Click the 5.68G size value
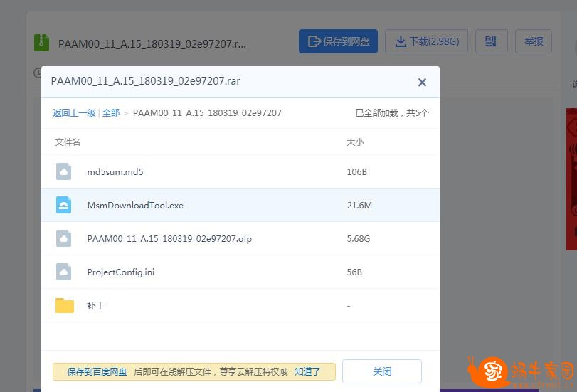Screen dimensions: 577x392 (x=359, y=239)
